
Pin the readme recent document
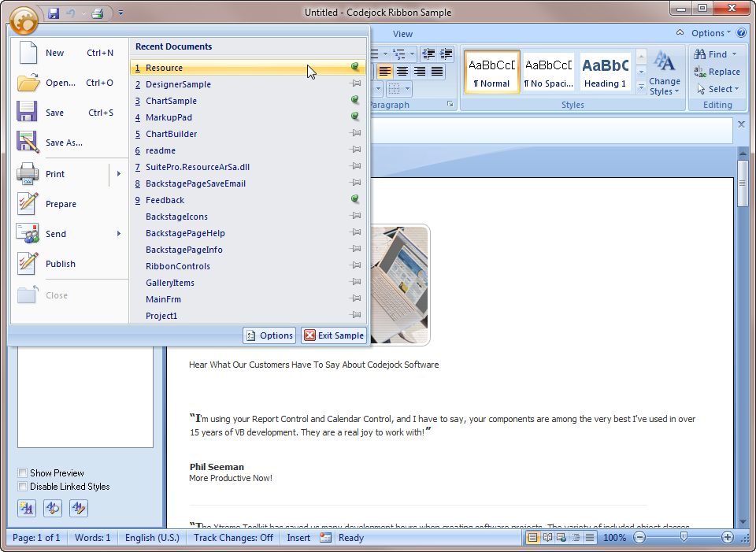[355, 150]
